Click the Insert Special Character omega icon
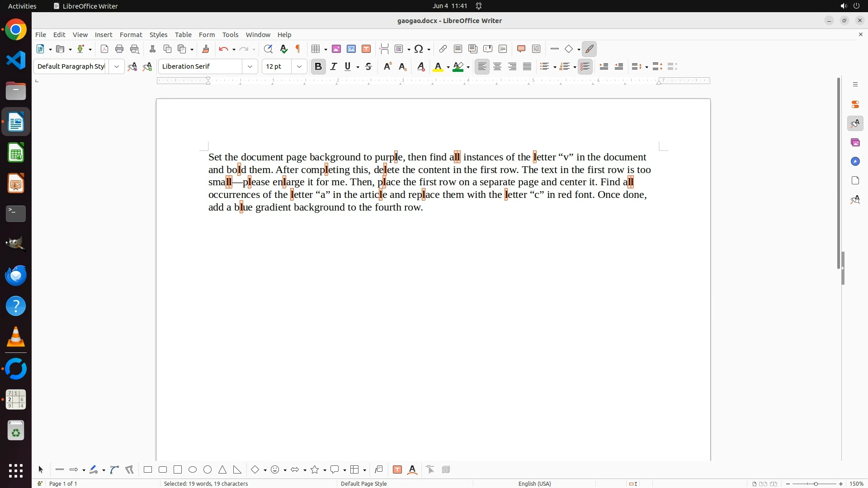This screenshot has height=488, width=868. coord(419,49)
